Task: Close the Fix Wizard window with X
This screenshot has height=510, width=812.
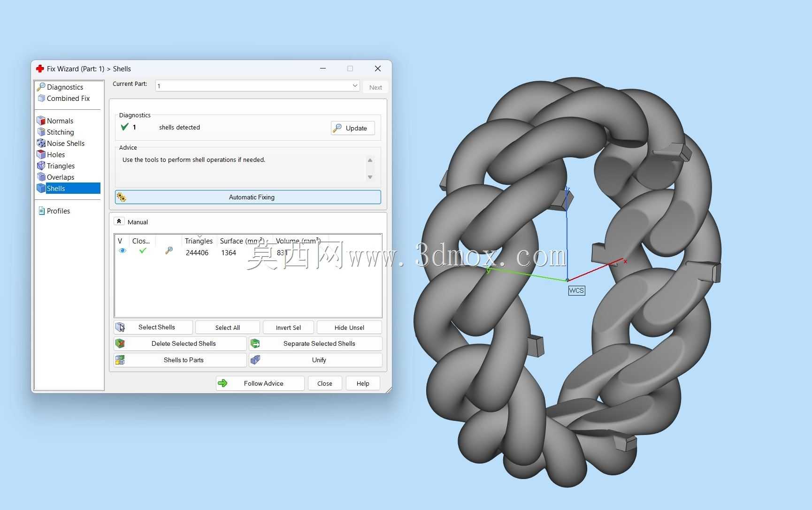Action: [x=378, y=69]
